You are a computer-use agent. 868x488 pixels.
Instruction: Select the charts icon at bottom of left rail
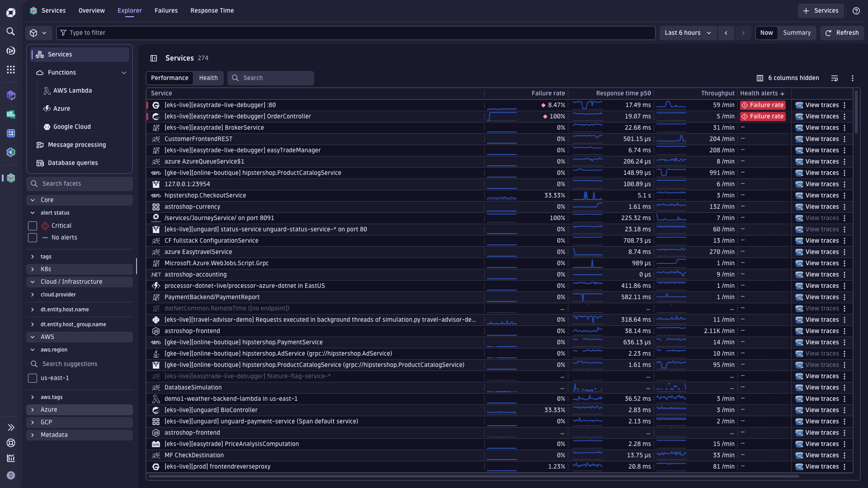(x=10, y=458)
